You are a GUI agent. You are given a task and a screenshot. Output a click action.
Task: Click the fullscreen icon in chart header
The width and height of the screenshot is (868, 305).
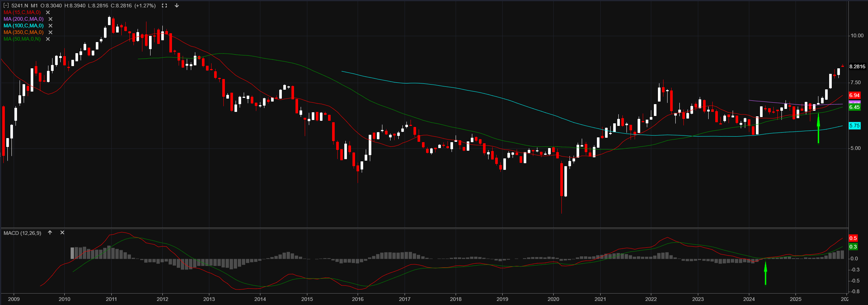point(165,6)
